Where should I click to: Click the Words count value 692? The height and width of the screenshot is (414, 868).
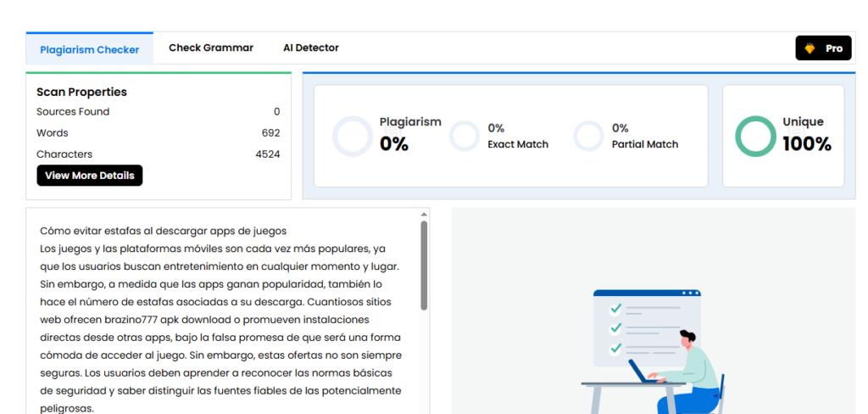coord(270,133)
